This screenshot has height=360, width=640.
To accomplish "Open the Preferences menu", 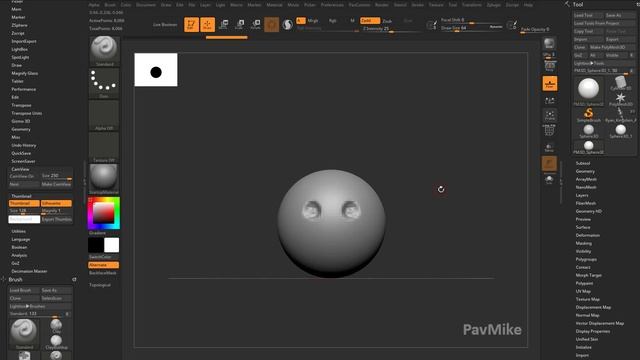I will pyautogui.click(x=332, y=5).
